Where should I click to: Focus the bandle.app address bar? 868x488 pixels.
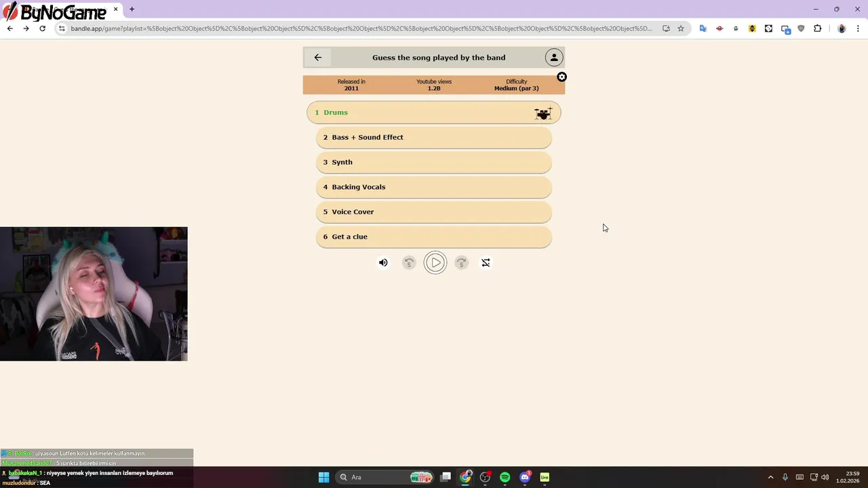361,28
